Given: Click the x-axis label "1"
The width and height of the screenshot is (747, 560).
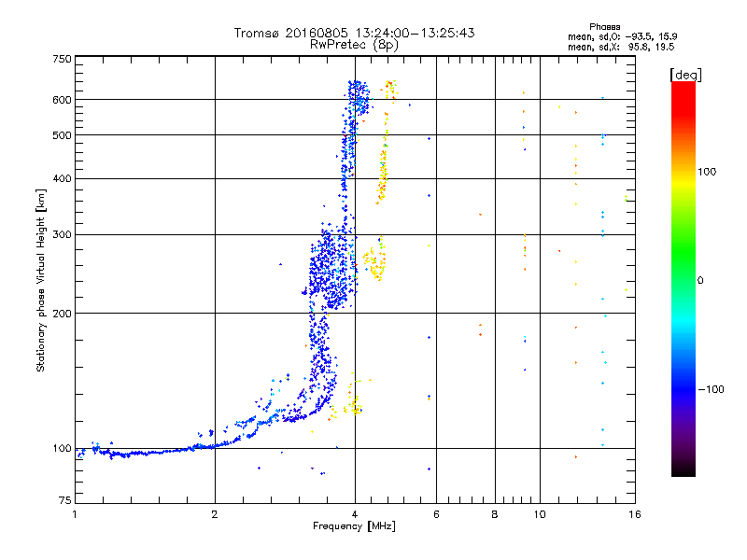Looking at the screenshot, I should [75, 514].
